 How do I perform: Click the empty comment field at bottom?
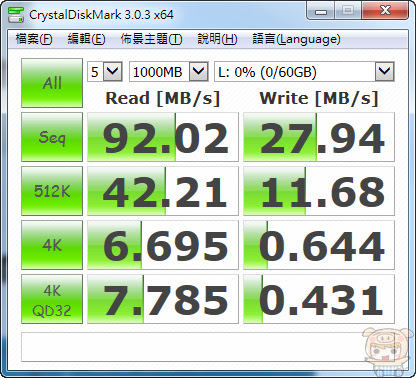click(x=208, y=347)
